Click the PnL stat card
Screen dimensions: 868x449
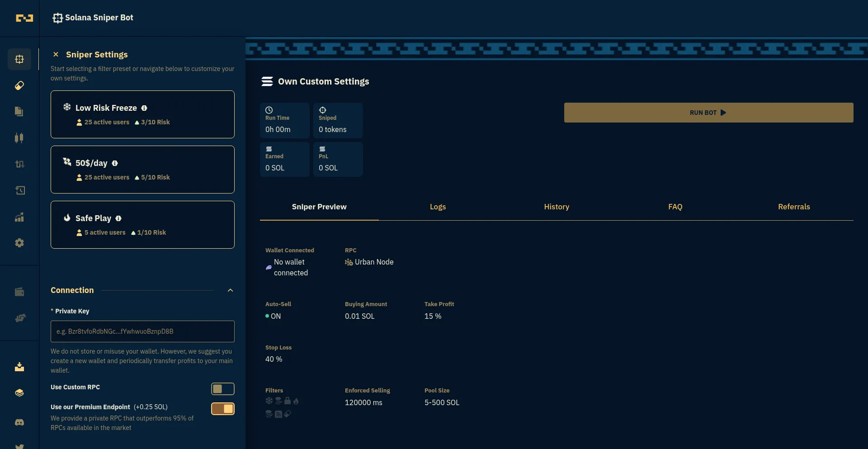[338, 159]
